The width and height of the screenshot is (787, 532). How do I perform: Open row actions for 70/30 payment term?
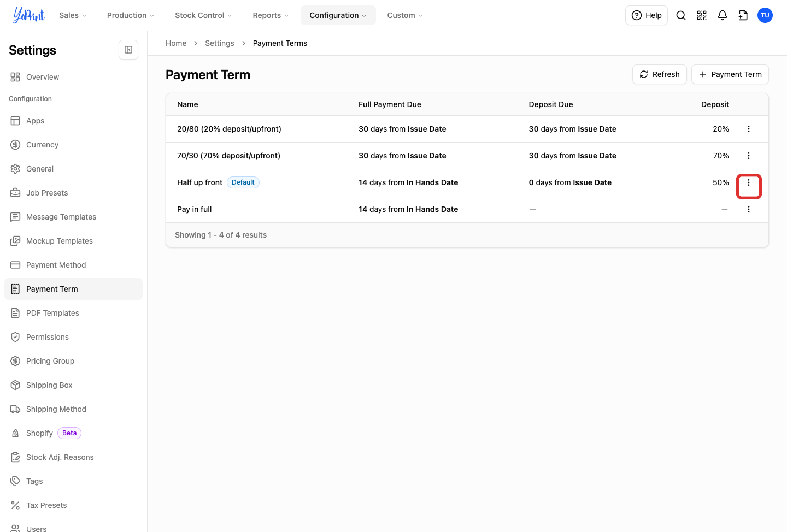point(749,156)
